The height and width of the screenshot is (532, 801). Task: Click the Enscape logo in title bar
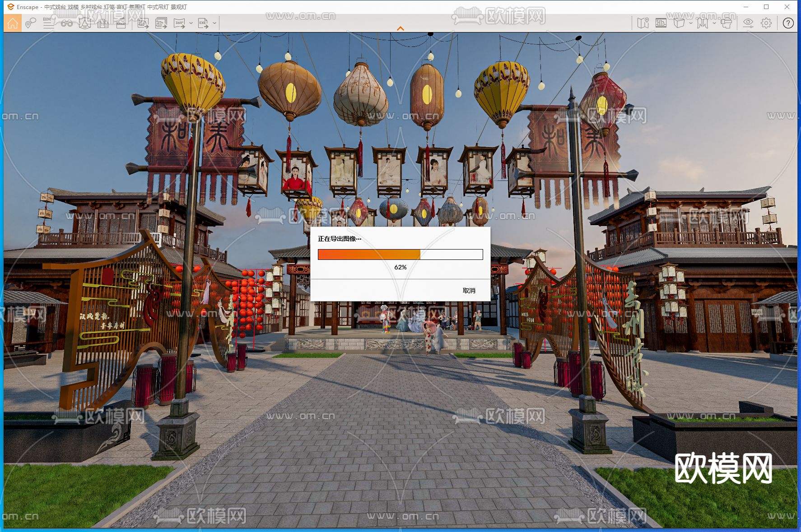[x=11, y=7]
